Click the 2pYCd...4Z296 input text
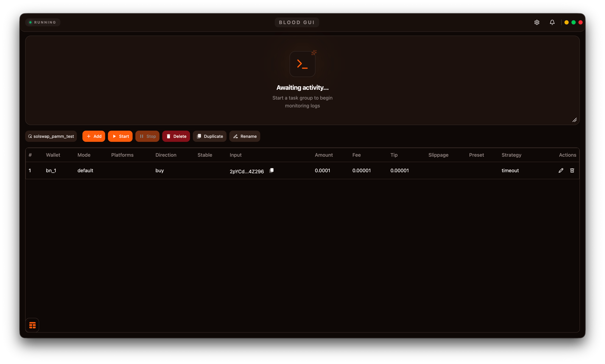This screenshot has width=605, height=364. click(x=247, y=171)
